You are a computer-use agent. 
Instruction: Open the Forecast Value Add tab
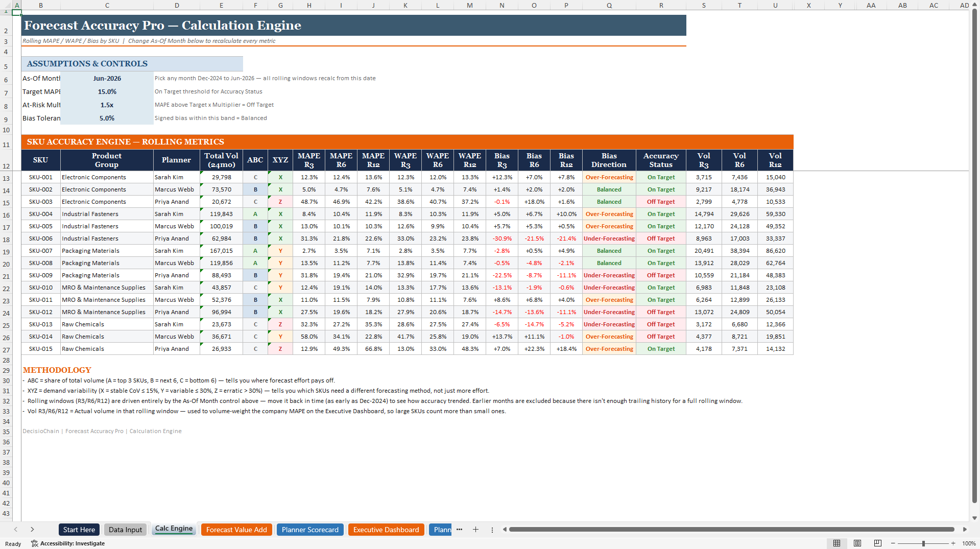tap(236, 530)
